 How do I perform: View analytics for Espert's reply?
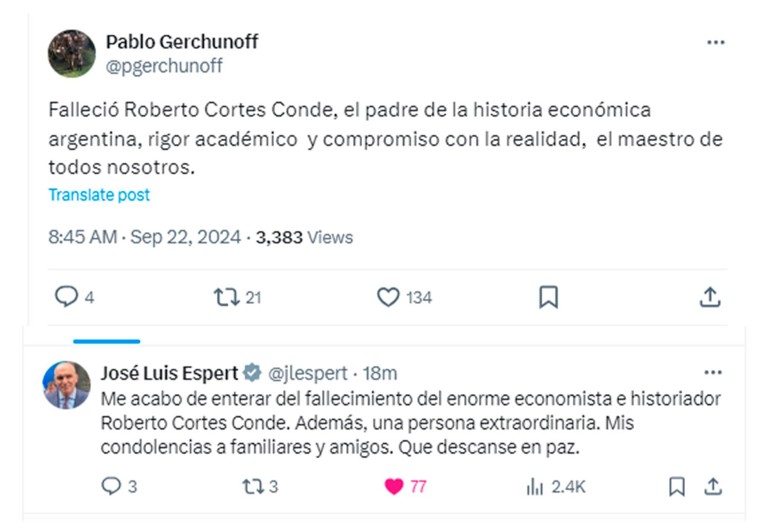[x=535, y=486]
